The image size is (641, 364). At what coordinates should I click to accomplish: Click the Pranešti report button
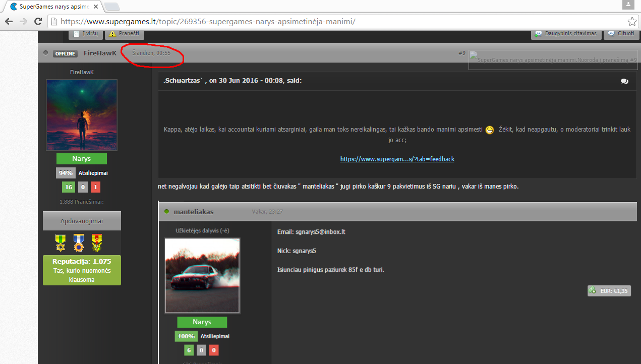[125, 34]
